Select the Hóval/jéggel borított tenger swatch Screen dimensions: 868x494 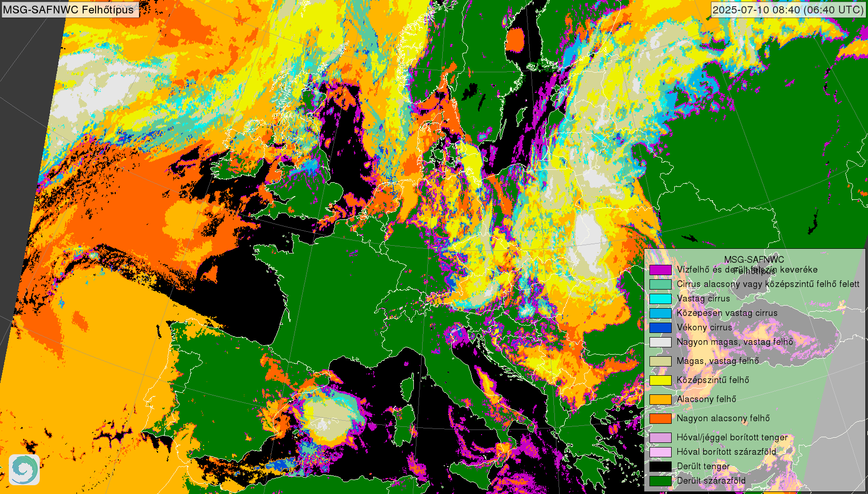660,438
